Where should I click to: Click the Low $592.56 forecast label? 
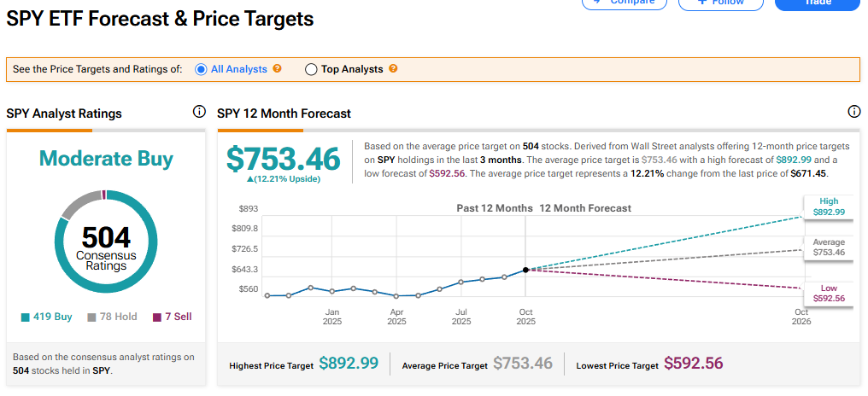(828, 293)
